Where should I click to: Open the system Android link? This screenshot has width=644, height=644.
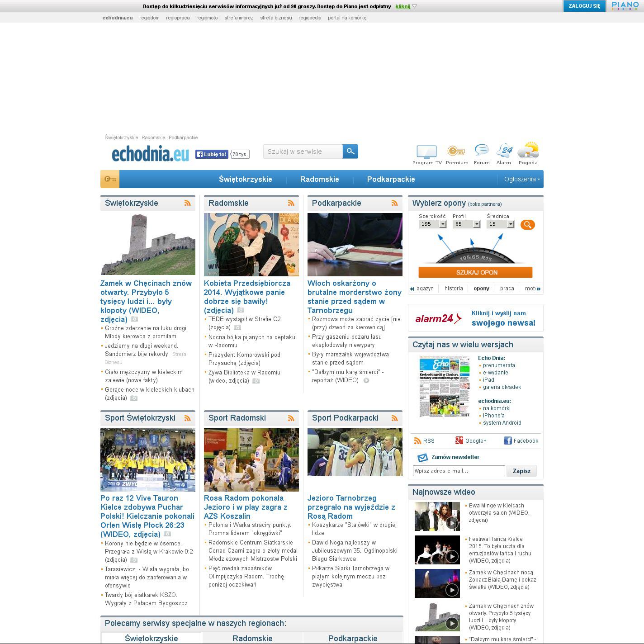[x=502, y=423]
